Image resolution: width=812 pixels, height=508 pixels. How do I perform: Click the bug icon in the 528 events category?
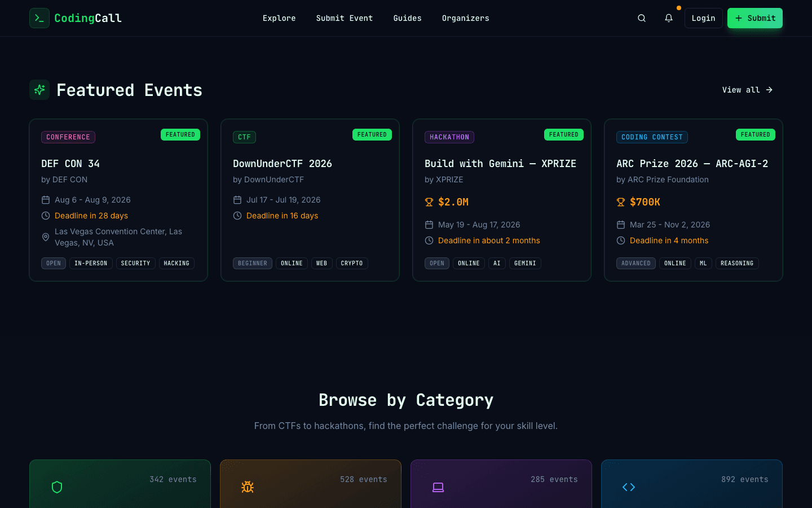pyautogui.click(x=248, y=487)
